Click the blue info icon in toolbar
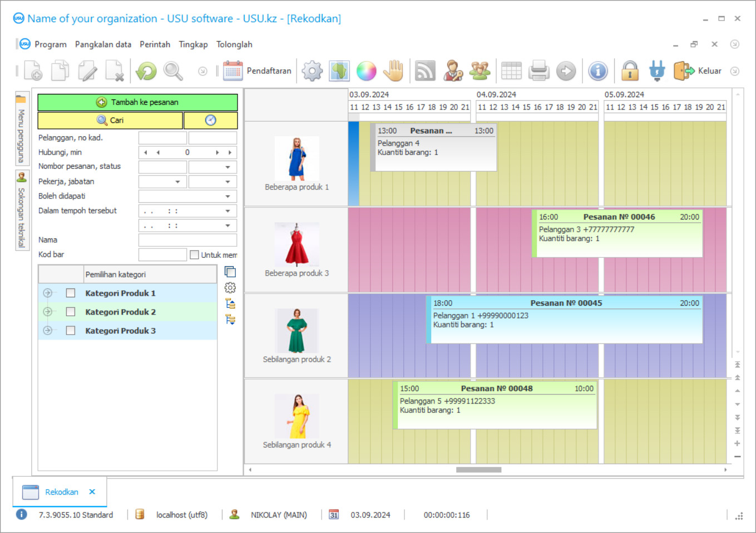This screenshot has height=533, width=756. 598,71
